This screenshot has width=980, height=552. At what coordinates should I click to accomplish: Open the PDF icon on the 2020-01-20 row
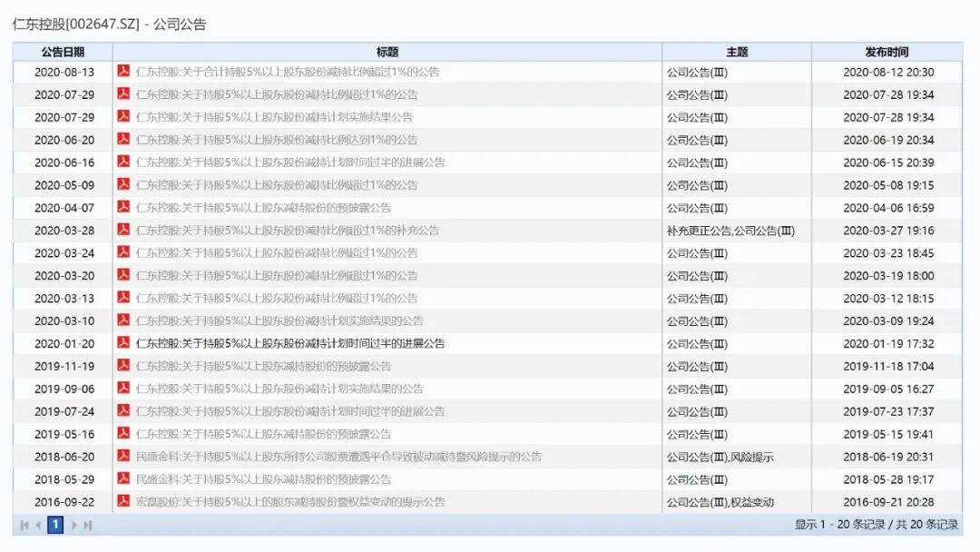point(122,343)
